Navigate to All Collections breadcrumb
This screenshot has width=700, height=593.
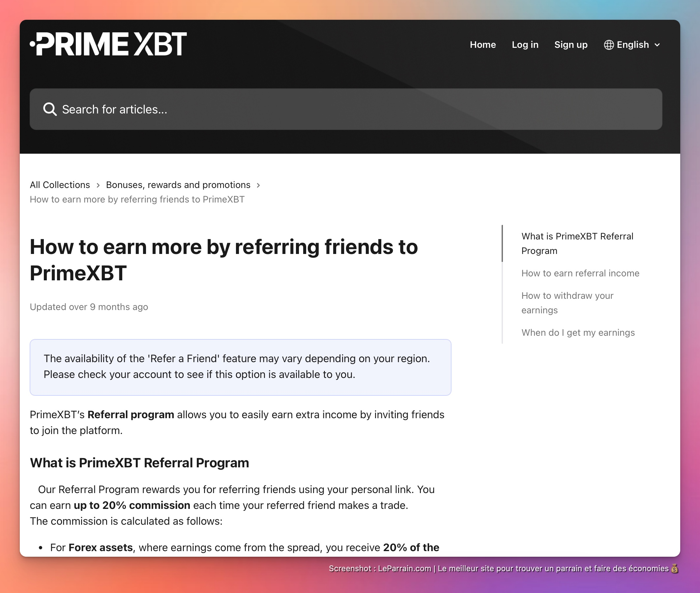coord(60,185)
